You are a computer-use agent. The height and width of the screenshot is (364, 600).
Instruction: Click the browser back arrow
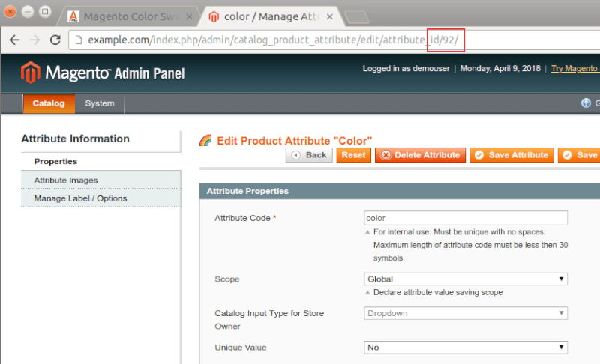click(14, 40)
